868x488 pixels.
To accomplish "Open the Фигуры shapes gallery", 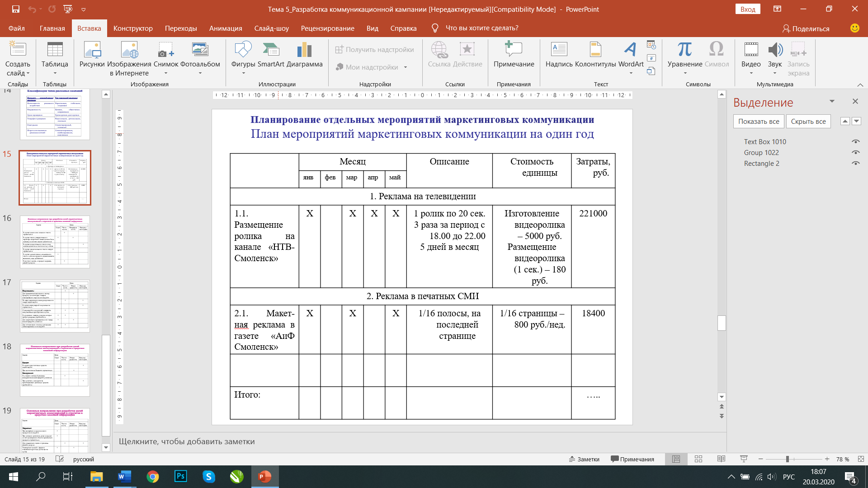I will click(243, 58).
